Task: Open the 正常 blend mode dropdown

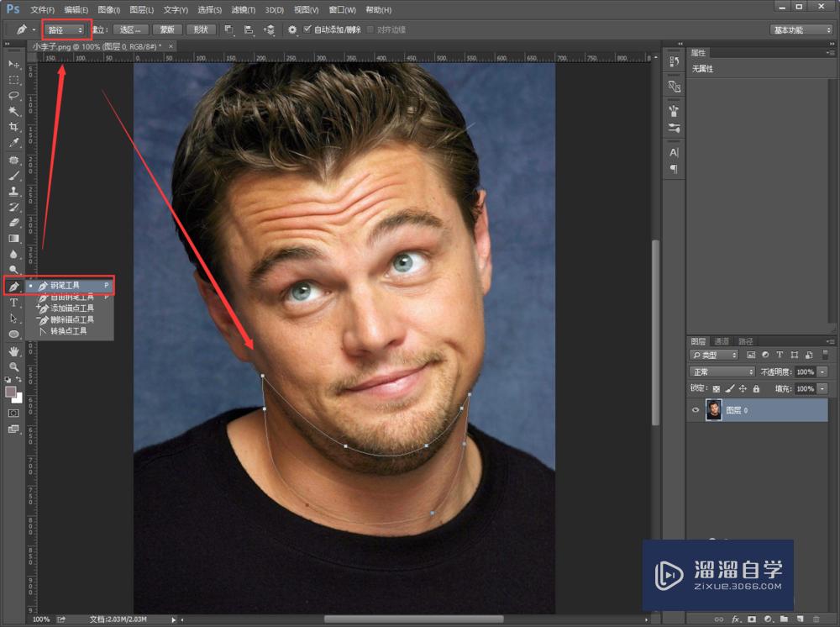Action: click(722, 371)
